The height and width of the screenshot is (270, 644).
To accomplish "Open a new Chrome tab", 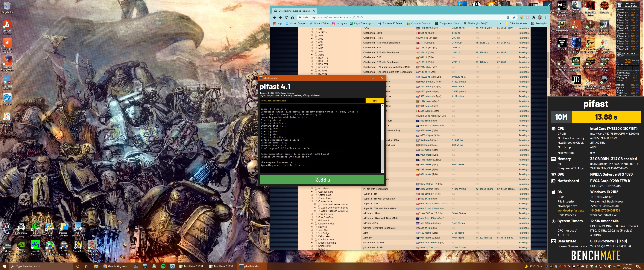I will (321, 11).
